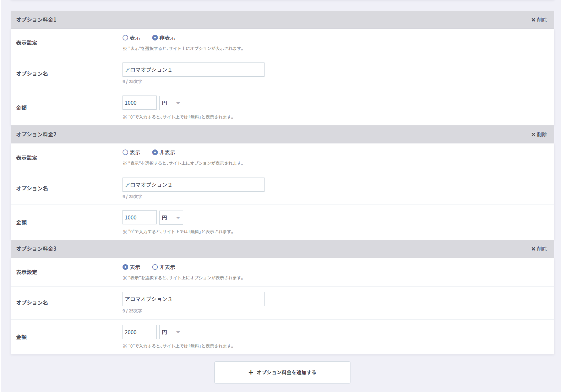Select 表示 radio for オプション料金1
561x392 pixels.
coord(125,38)
